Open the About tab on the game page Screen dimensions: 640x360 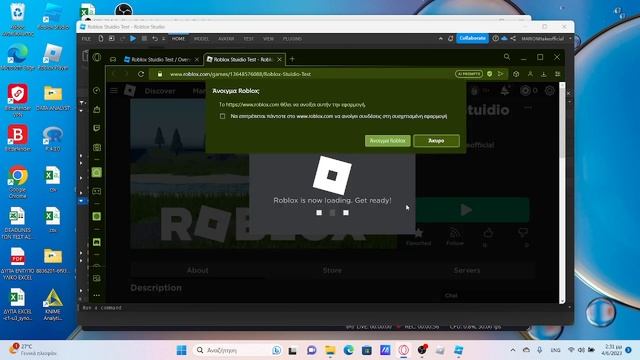tap(198, 270)
